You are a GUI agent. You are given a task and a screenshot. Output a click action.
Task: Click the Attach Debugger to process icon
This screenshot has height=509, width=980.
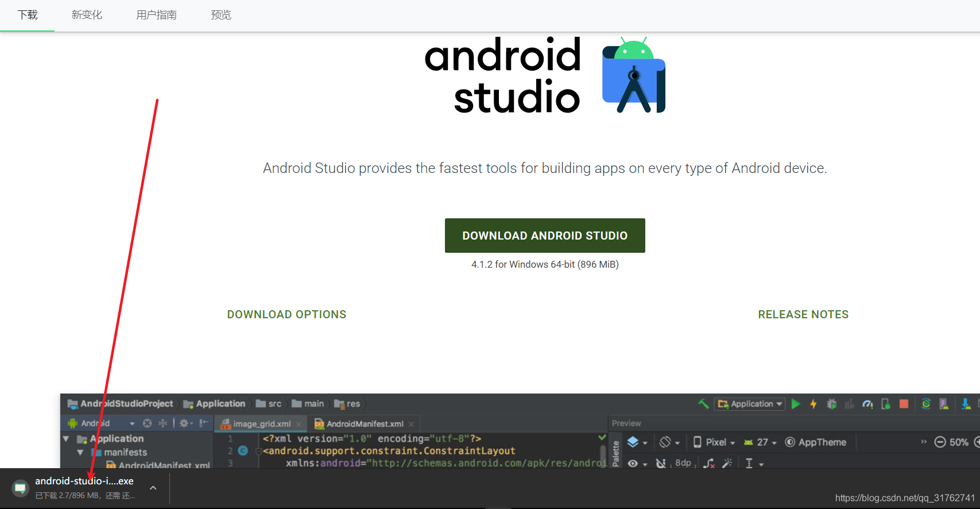pos(886,404)
